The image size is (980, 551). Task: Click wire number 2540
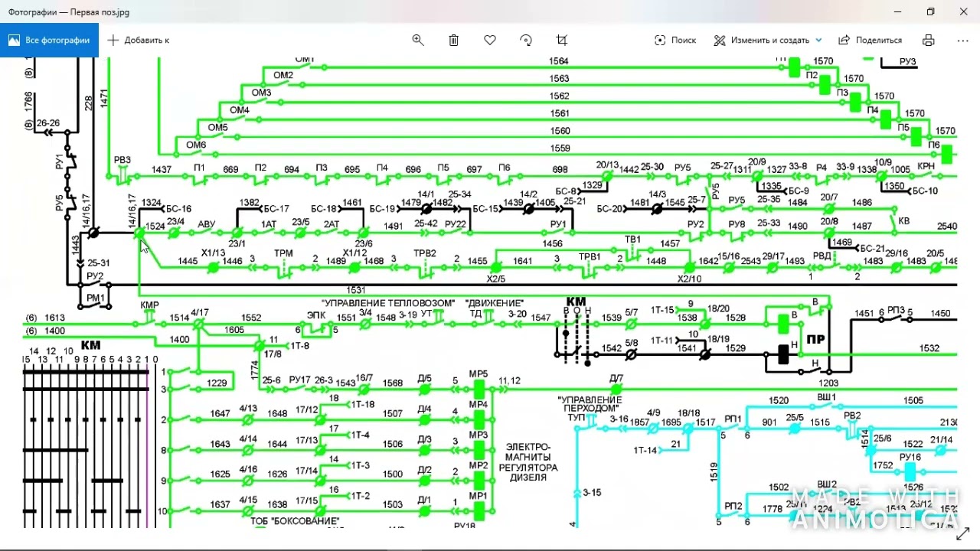947,227
